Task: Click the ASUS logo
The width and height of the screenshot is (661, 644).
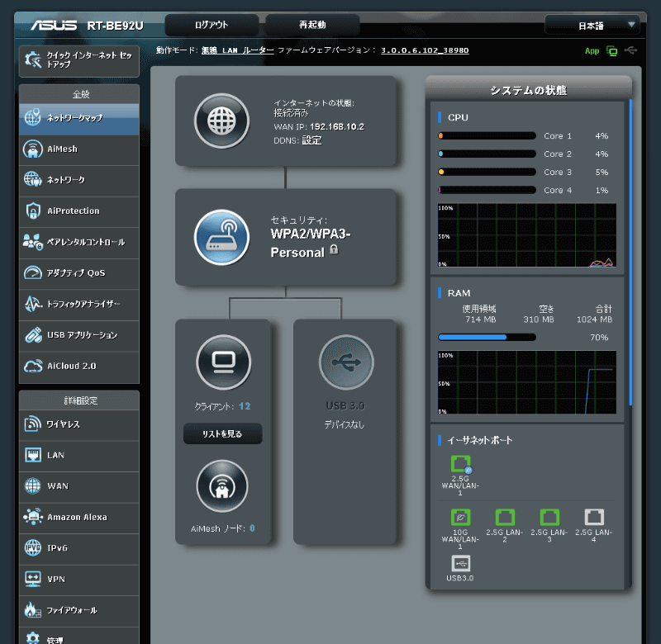Action: pos(54,26)
